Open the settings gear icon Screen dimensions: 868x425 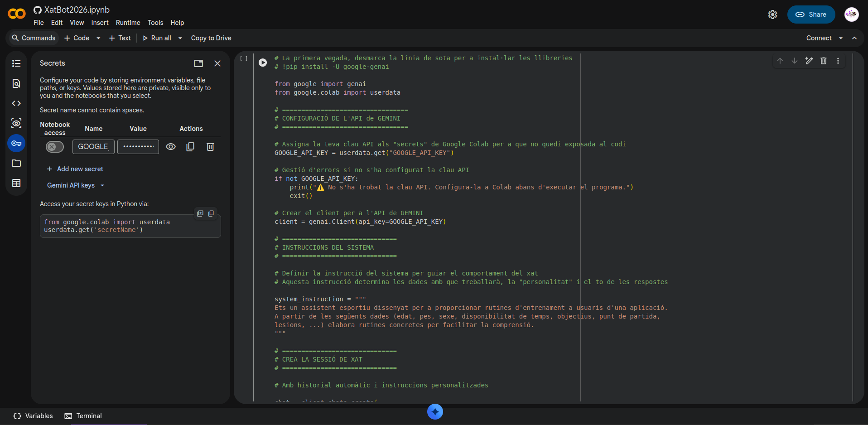click(772, 14)
